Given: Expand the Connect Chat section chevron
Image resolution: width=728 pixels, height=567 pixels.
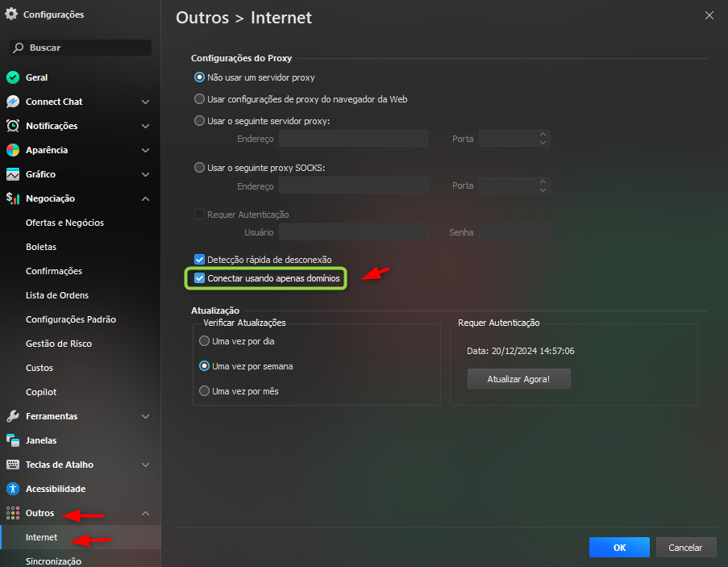Looking at the screenshot, I should (x=145, y=102).
